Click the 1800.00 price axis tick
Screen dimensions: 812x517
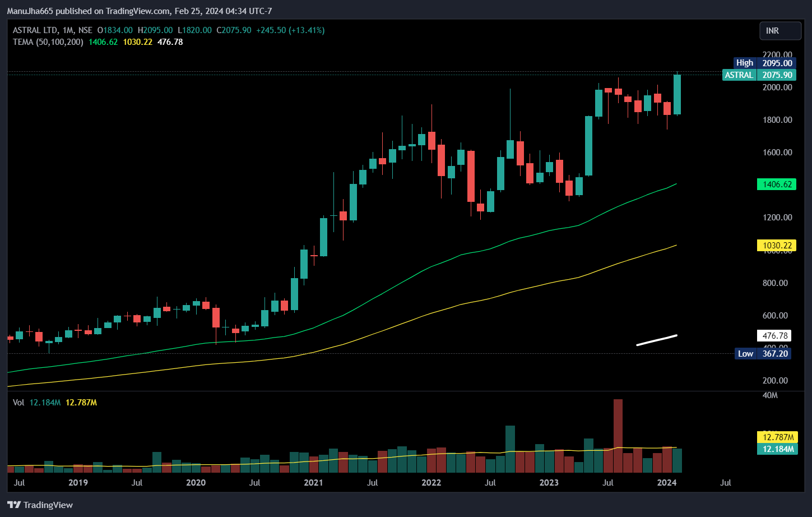pyautogui.click(x=777, y=120)
